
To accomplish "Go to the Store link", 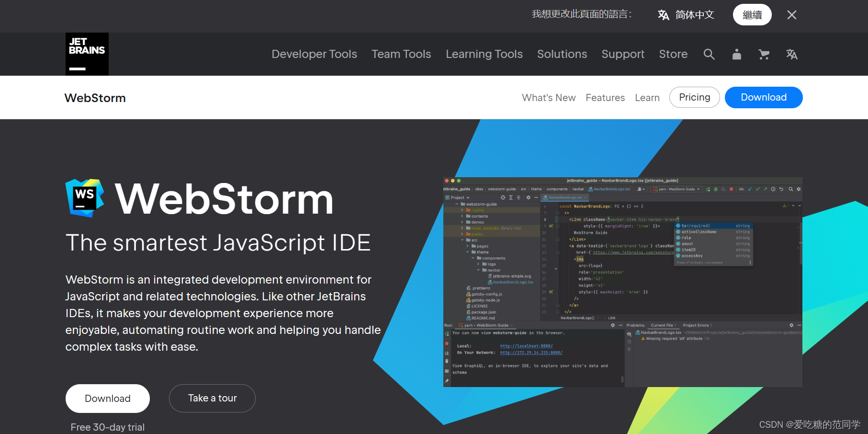I will [673, 54].
